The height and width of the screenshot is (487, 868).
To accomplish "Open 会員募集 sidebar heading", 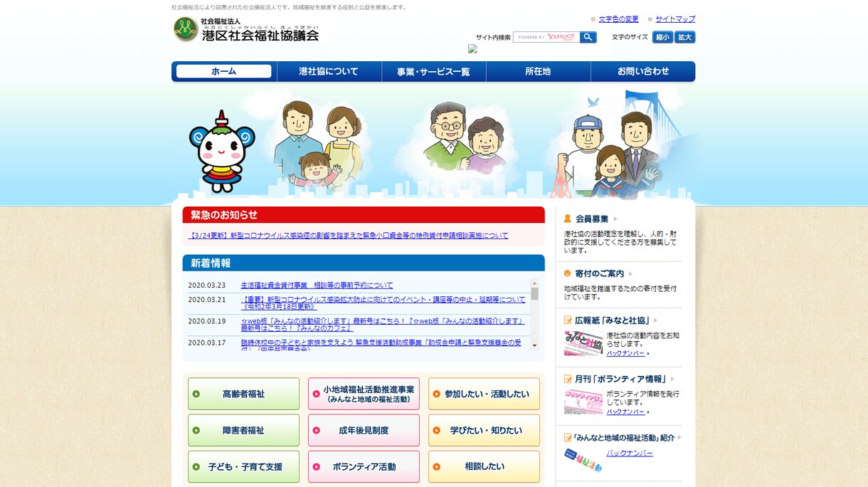I will [x=592, y=219].
